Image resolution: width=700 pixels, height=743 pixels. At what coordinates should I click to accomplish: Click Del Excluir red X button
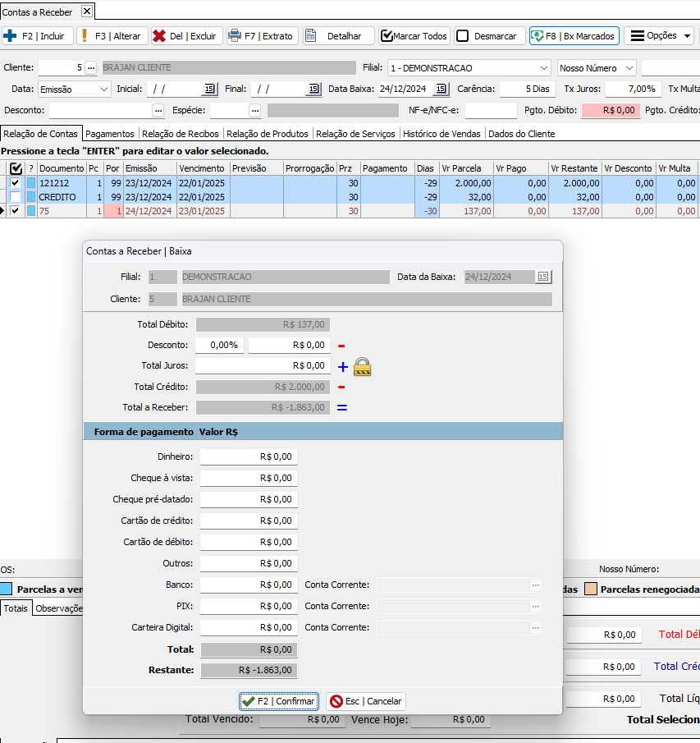tap(185, 36)
